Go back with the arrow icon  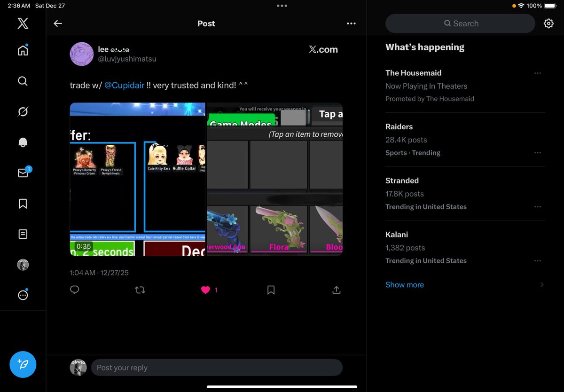pyautogui.click(x=58, y=24)
